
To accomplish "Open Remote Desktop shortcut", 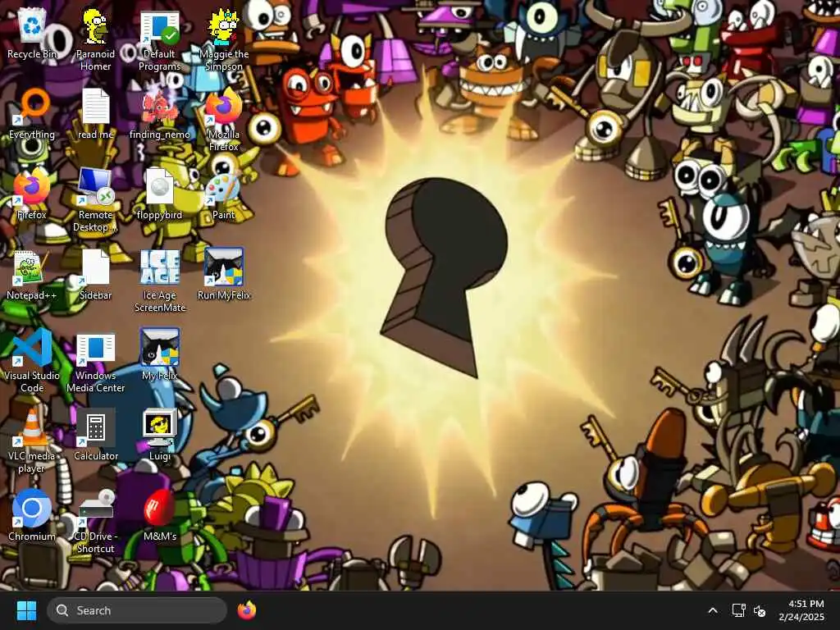I will 95,200.
